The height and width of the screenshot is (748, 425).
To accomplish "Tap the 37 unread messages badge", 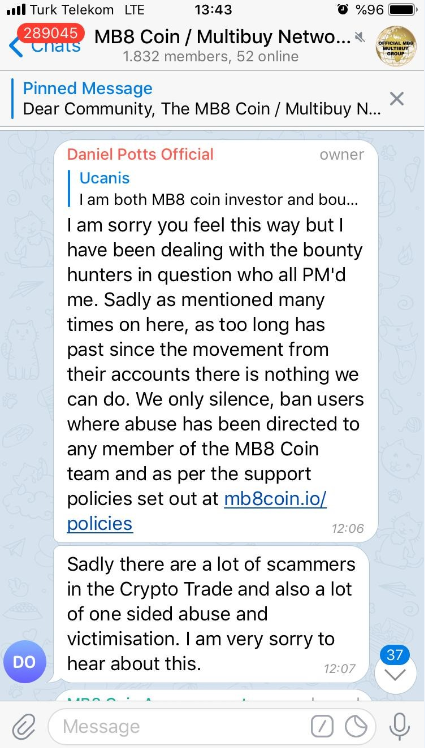I will pyautogui.click(x=394, y=654).
